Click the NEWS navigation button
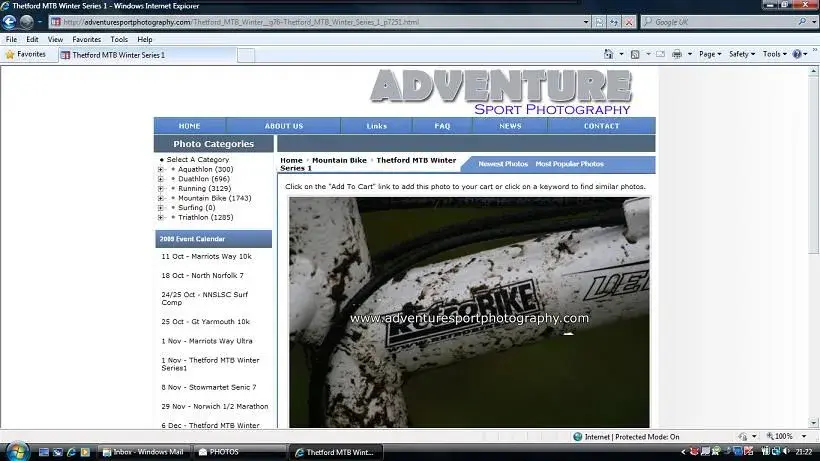The image size is (820, 461). tap(510, 126)
